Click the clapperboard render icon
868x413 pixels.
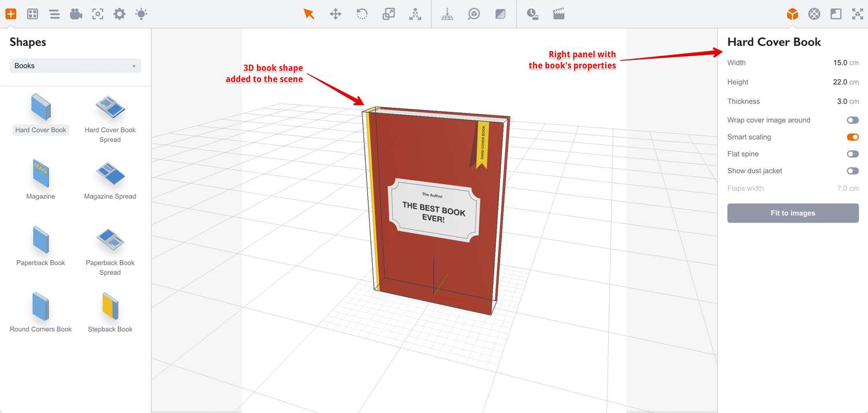click(558, 14)
